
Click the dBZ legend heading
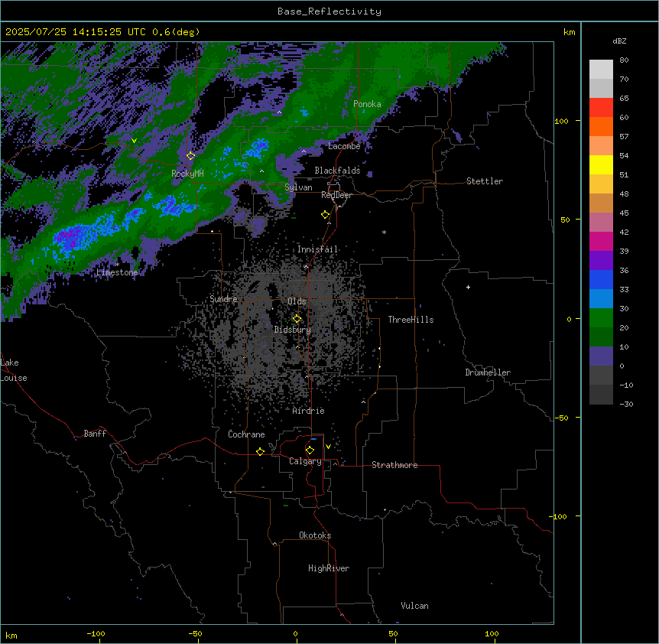coord(619,41)
